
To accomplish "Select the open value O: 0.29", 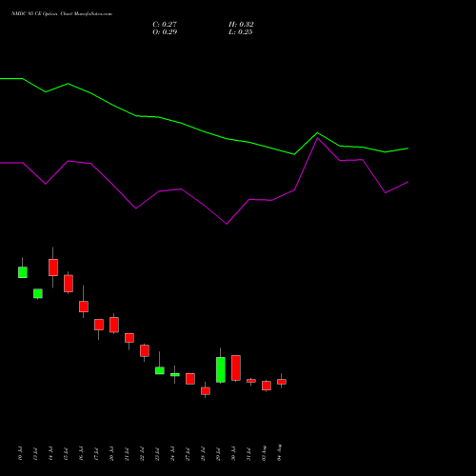I will (x=165, y=31).
